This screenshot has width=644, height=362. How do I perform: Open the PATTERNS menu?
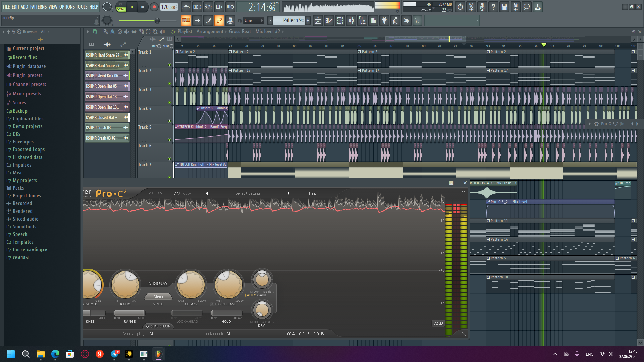coord(39,7)
